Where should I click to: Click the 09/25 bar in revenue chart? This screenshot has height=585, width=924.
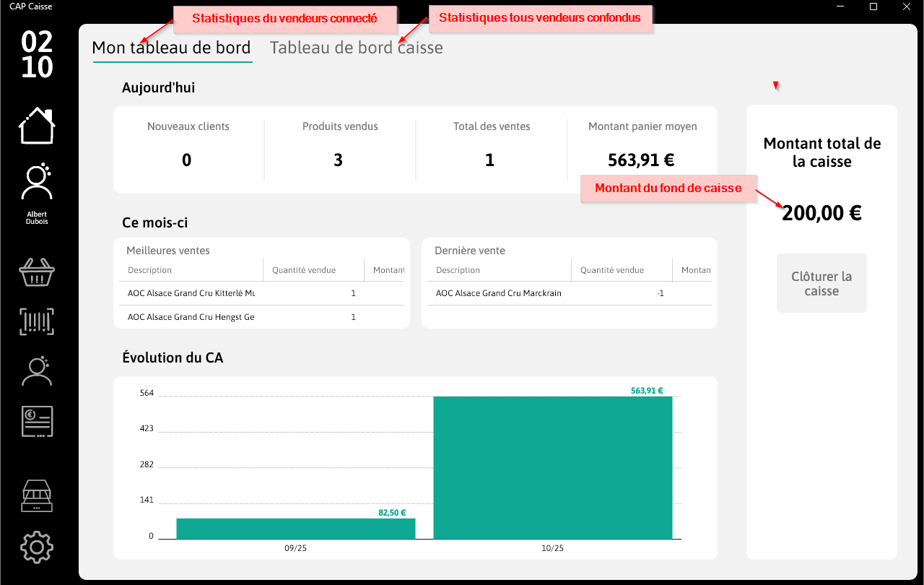point(296,529)
